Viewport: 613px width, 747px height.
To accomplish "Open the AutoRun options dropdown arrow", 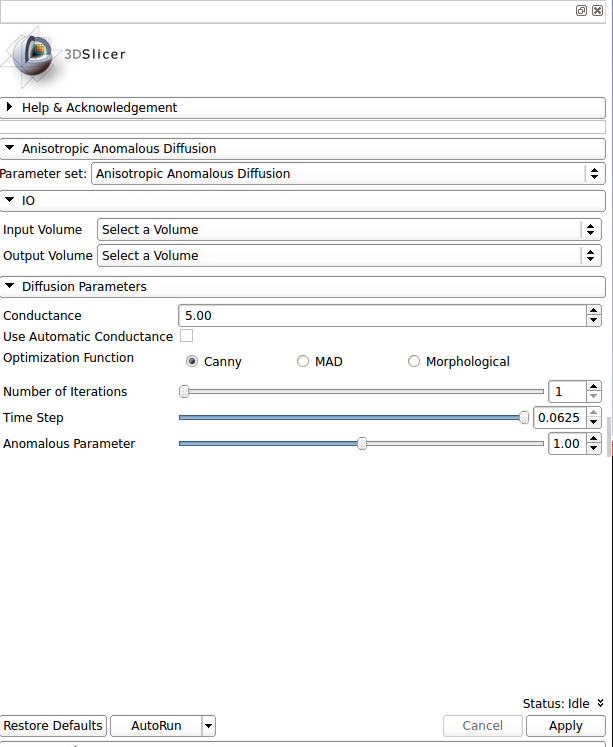I will 208,726.
